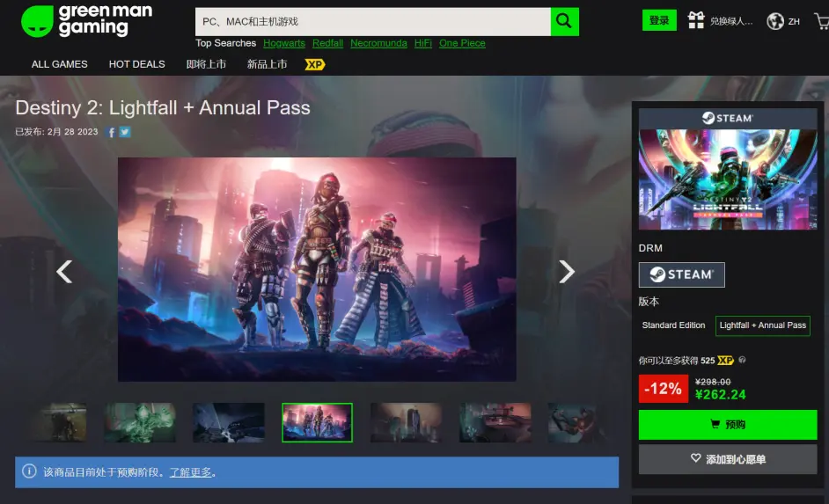Screen dimensions: 829x504
Task: Click the search field for games
Action: coord(373,22)
